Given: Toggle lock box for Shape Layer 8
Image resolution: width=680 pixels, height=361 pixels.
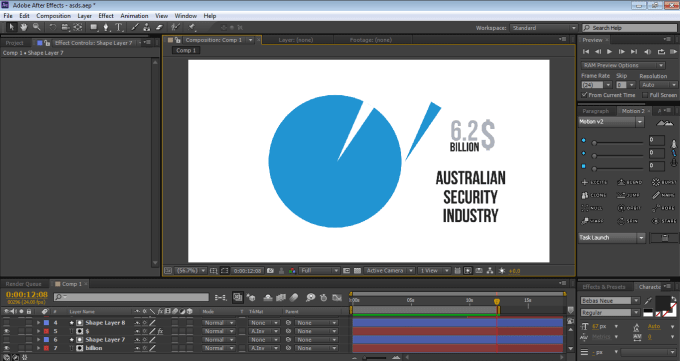Looking at the screenshot, I should tap(29, 323).
